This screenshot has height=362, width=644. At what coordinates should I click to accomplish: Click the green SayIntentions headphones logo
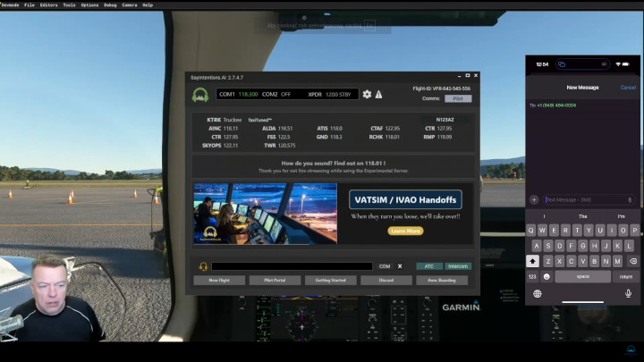[200, 95]
